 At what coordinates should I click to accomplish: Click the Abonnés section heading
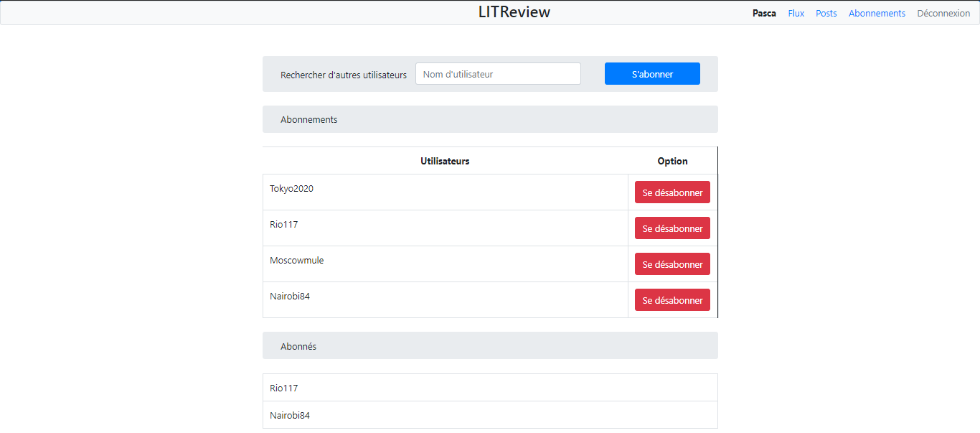click(x=490, y=346)
